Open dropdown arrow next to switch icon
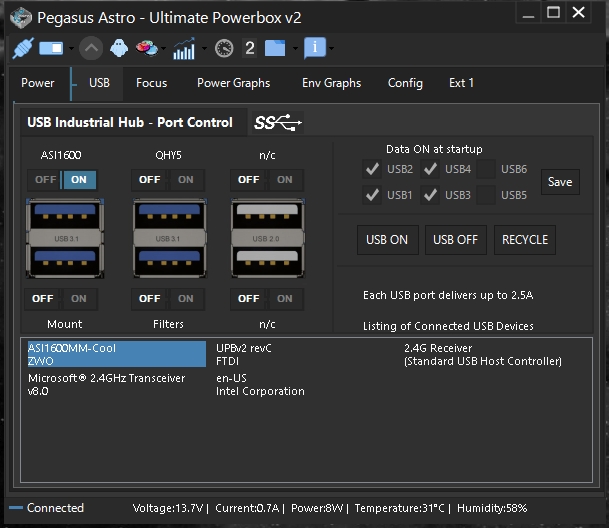The width and height of the screenshot is (609, 528). coord(71,49)
